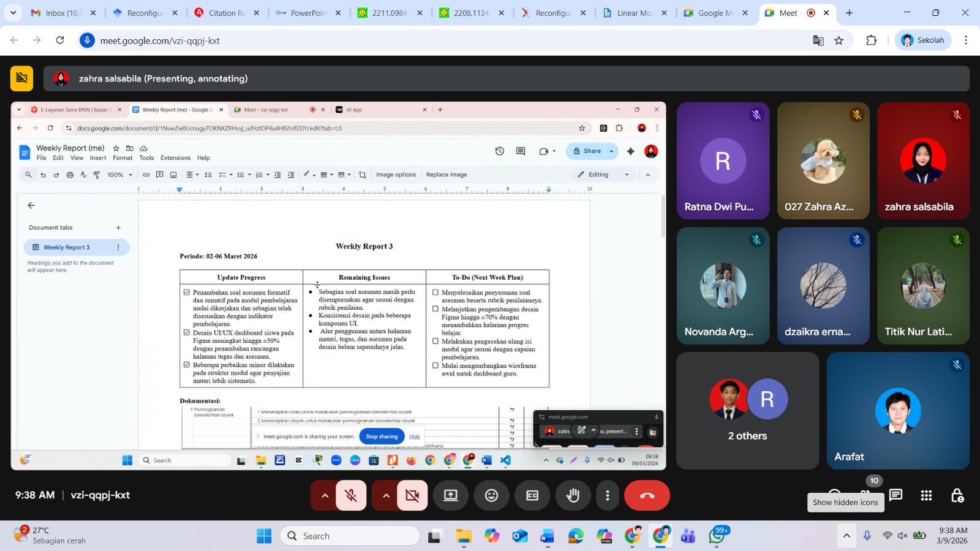Open the weather widget showing 27°C
Image resolution: width=980 pixels, height=551 pixels.
coord(50,535)
